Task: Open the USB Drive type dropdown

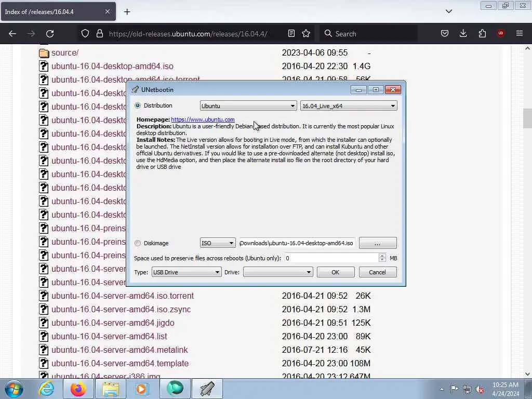Action: 187,272
